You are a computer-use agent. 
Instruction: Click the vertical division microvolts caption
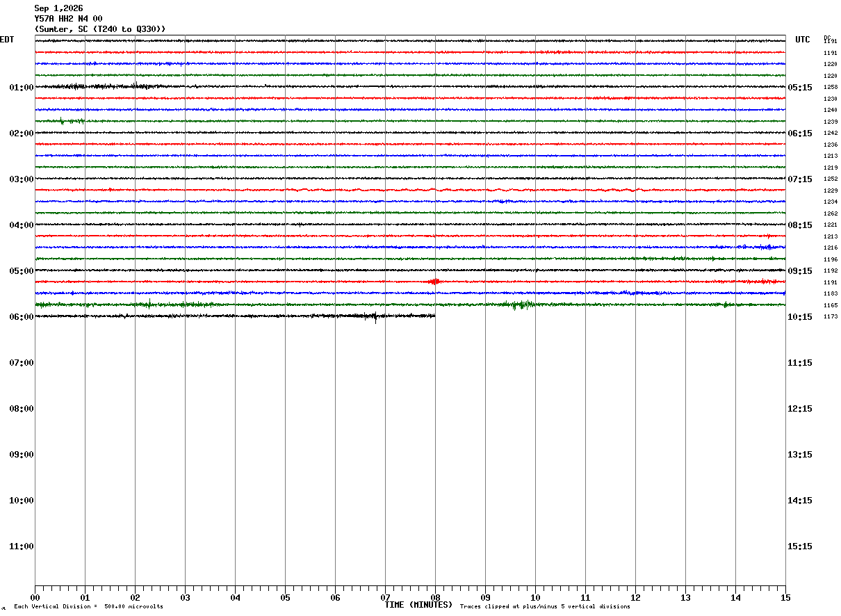(89, 607)
